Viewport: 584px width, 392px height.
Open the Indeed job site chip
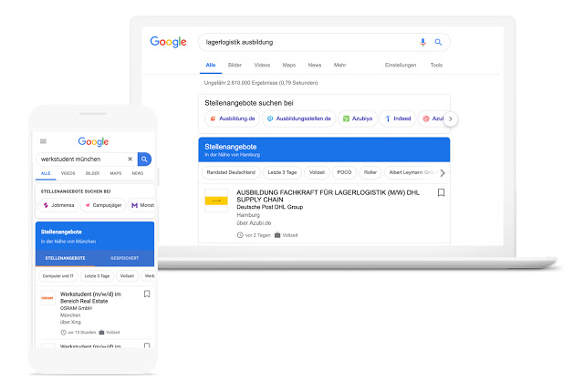coord(398,119)
